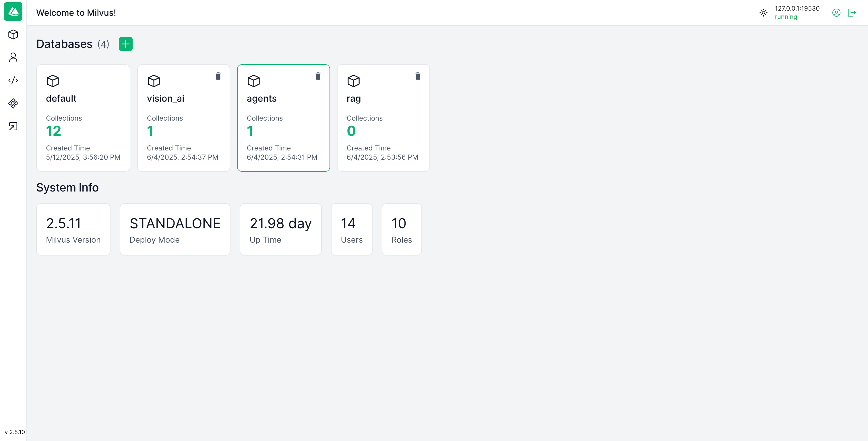This screenshot has height=441, width=868.
Task: Click the agents database cube icon
Action: click(254, 81)
